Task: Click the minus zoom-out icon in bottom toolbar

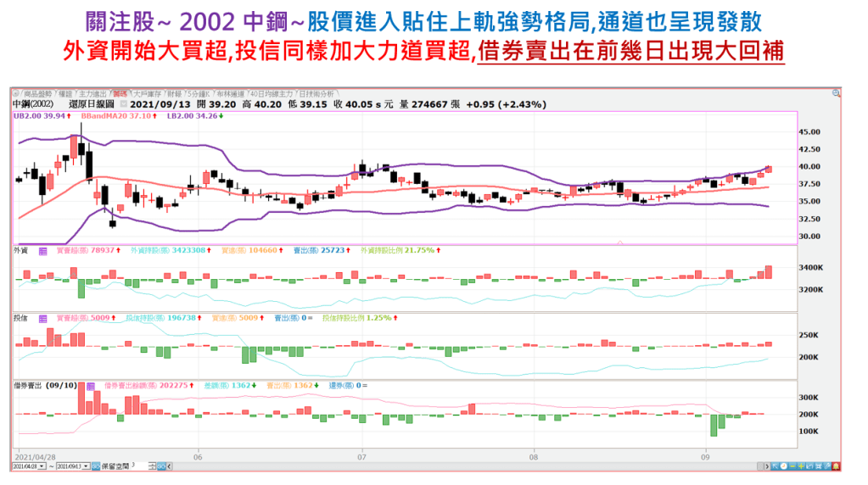Action: [794, 465]
